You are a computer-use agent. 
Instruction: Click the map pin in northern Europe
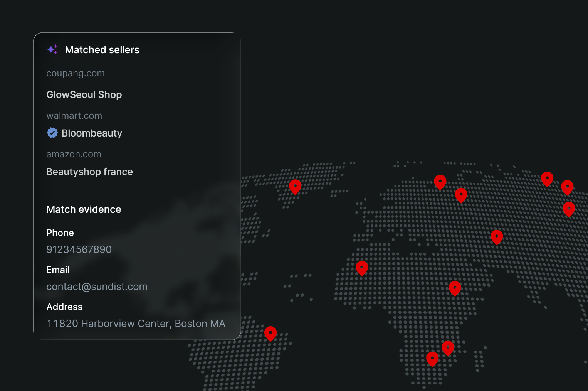click(x=440, y=182)
